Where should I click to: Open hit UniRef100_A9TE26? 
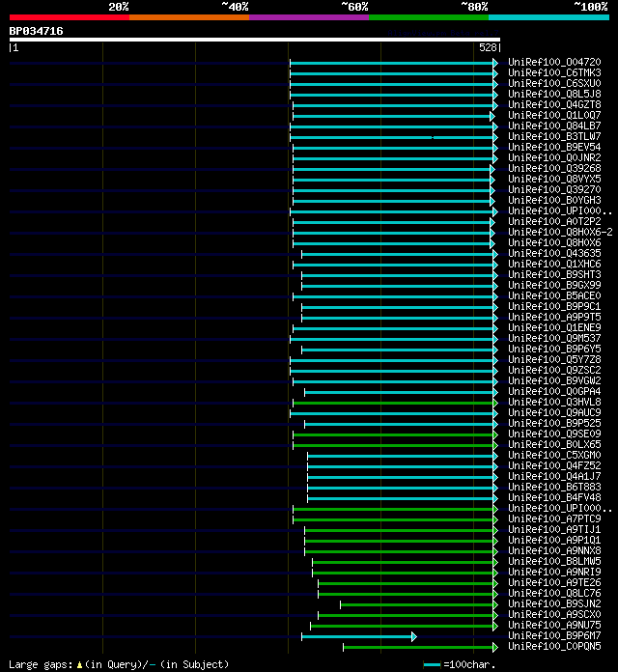[554, 583]
